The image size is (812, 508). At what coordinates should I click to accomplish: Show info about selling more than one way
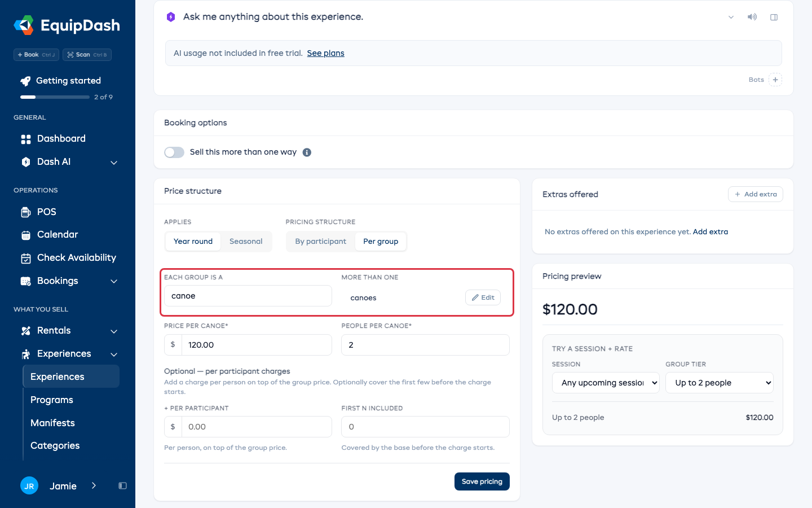point(307,152)
